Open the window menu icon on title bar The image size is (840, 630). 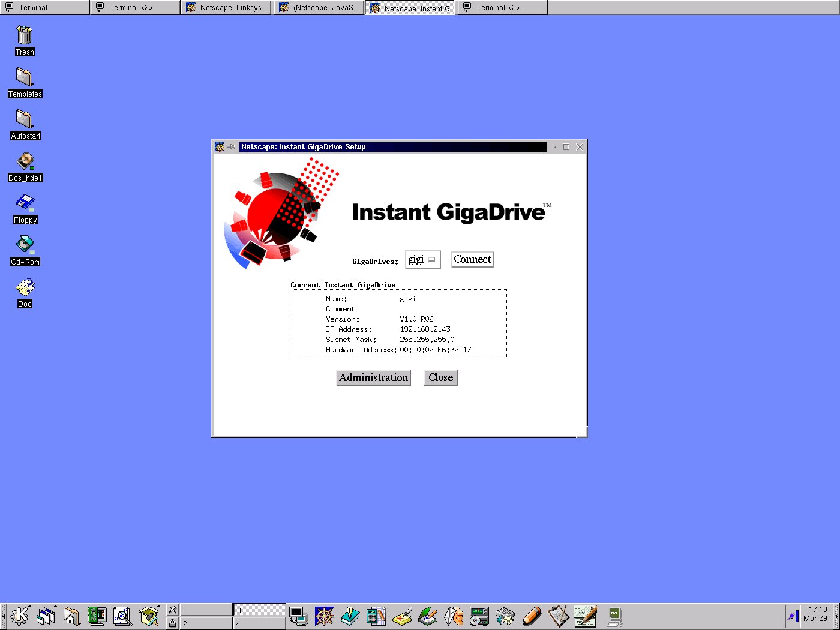pos(220,147)
